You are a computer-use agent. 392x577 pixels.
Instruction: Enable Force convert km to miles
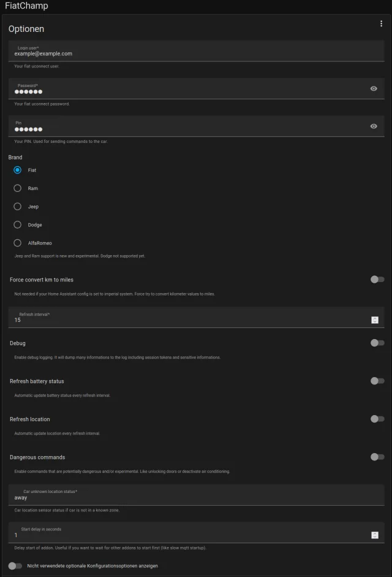tap(377, 280)
